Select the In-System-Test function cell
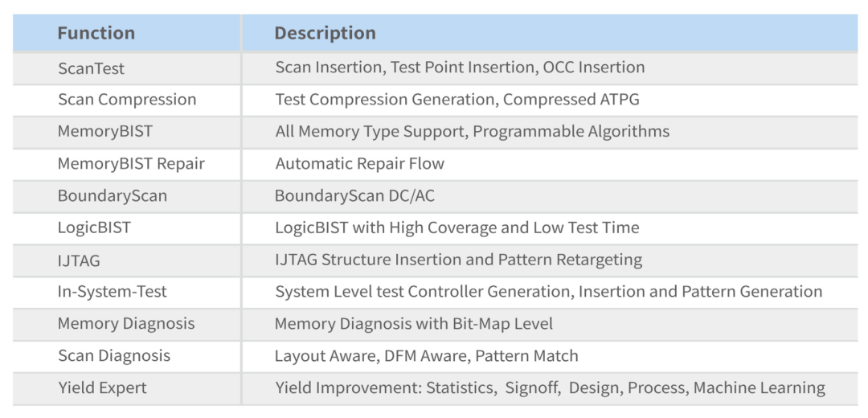This screenshot has width=868, height=418. point(113,292)
